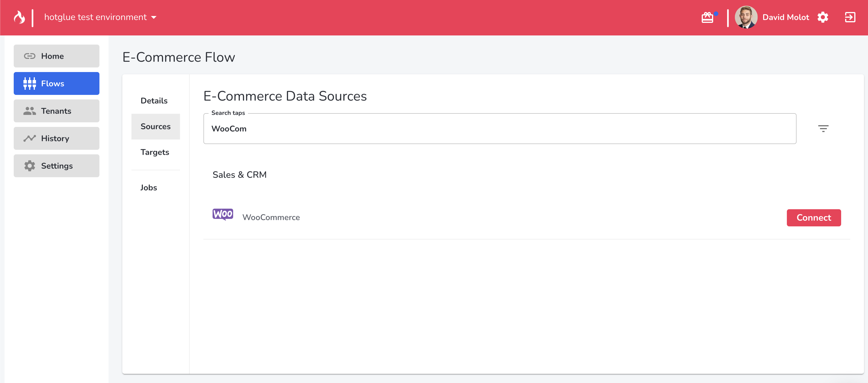
Task: Click the hotglue test environment name
Action: 95,17
